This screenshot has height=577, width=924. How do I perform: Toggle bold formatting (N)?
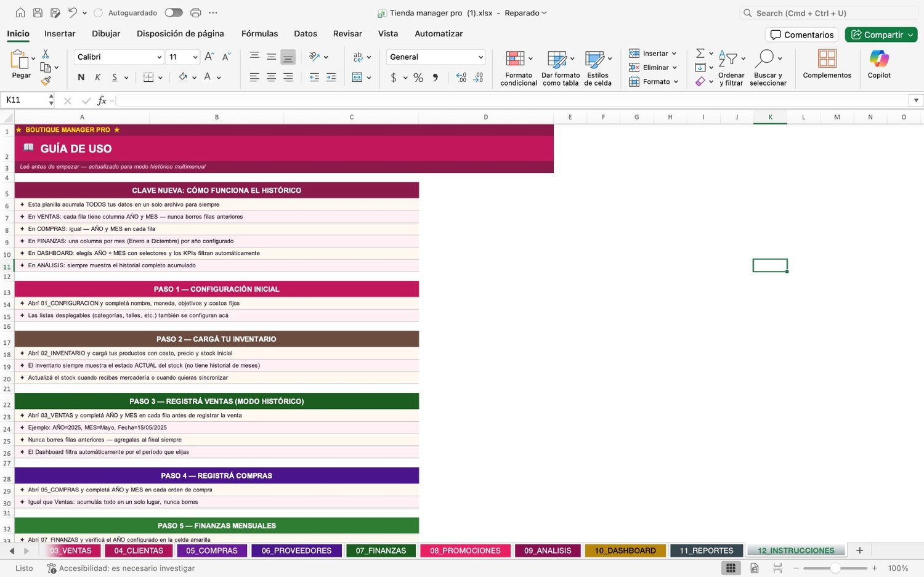pos(81,77)
